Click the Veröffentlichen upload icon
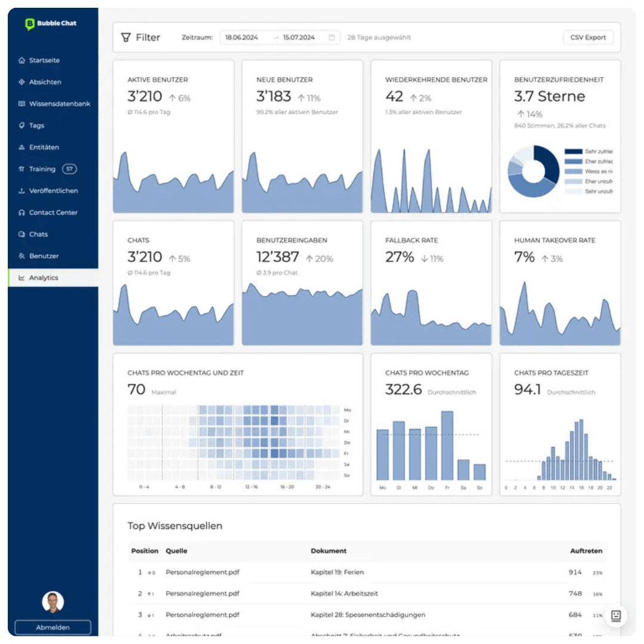The width and height of the screenshot is (644, 644). tap(22, 191)
